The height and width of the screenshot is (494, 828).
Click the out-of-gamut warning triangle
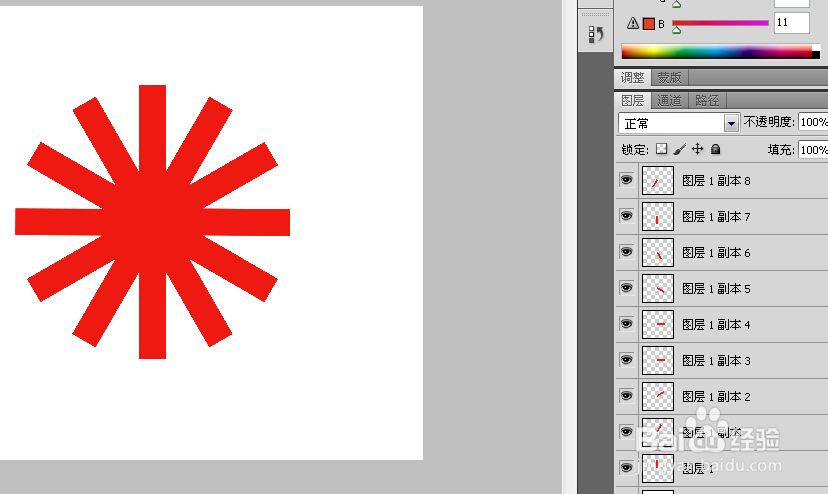[x=633, y=23]
